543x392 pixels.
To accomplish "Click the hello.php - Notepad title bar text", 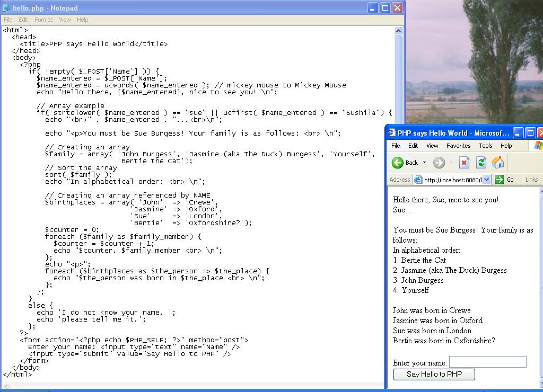I will (45, 8).
